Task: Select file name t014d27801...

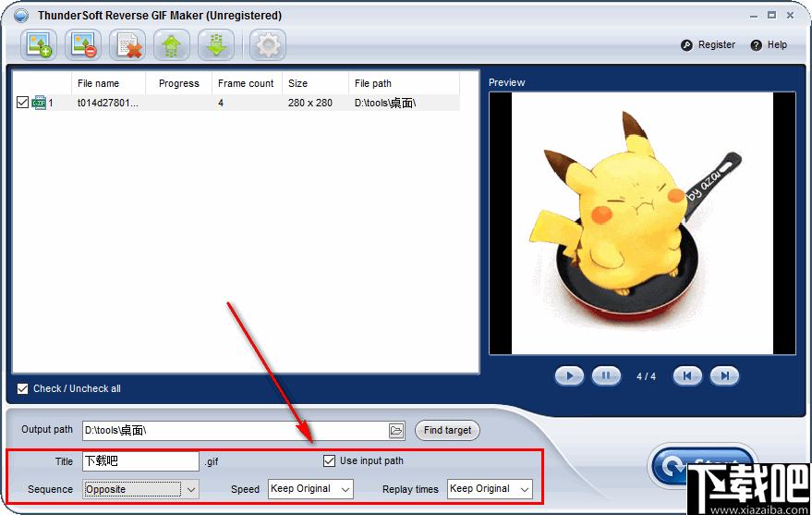Action: (108, 103)
